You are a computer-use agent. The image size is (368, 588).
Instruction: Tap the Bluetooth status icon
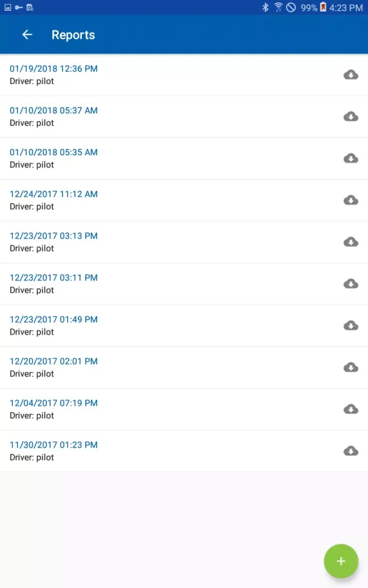coord(264,8)
